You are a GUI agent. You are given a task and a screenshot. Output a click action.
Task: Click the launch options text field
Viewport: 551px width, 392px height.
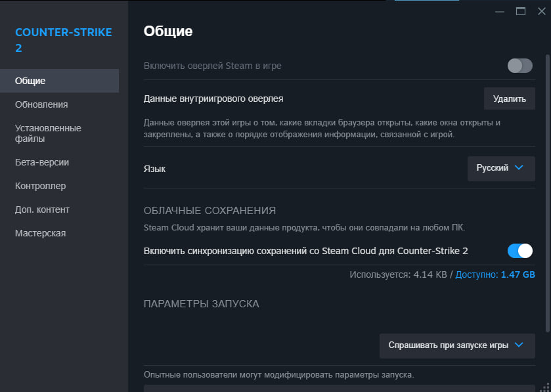point(339,388)
